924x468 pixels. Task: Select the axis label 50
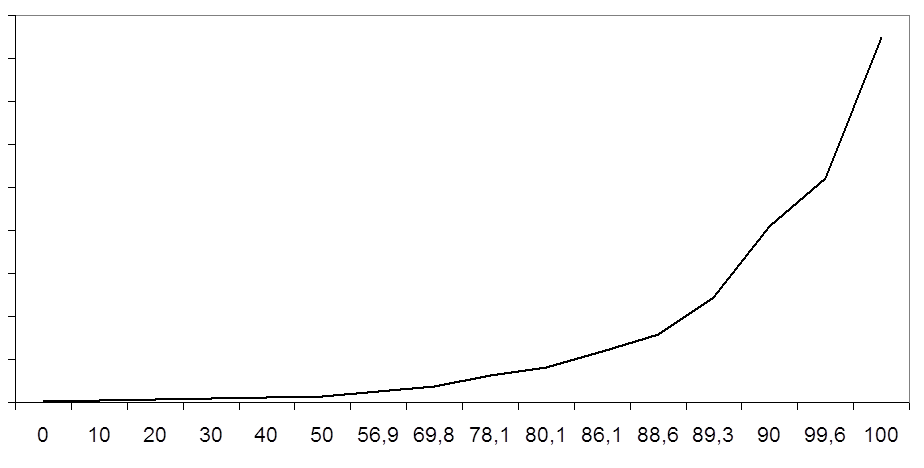[x=322, y=435]
